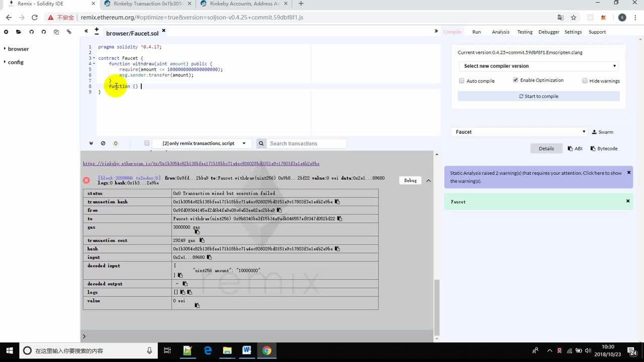Enable the Auto compile checkbox
Viewport: 644px width, 362px height.
point(461,80)
